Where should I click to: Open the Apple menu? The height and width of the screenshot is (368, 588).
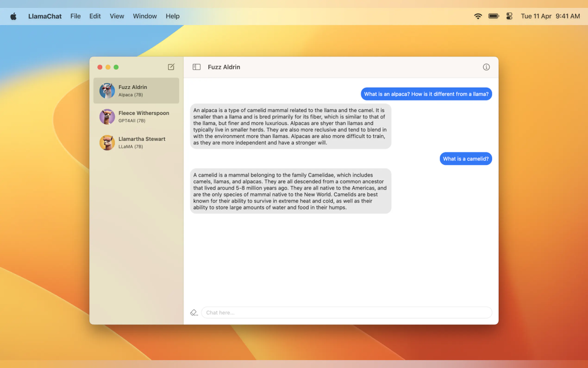click(x=13, y=16)
